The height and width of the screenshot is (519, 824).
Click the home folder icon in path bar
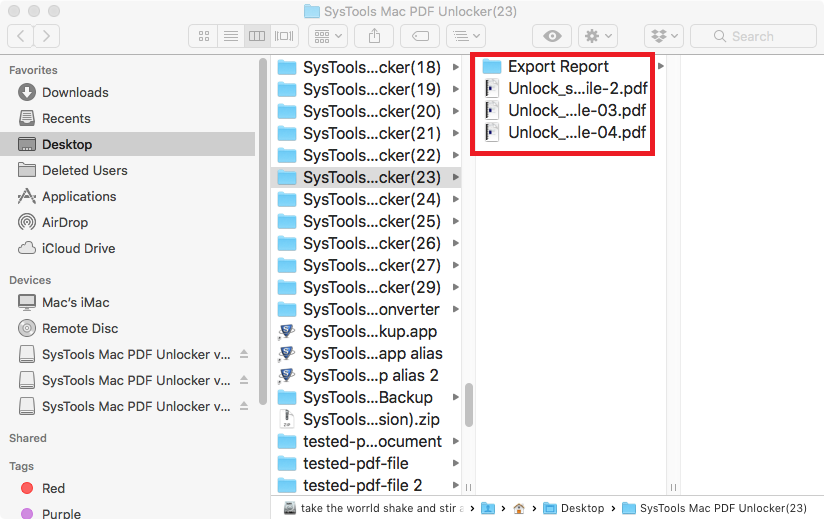[x=519, y=508]
